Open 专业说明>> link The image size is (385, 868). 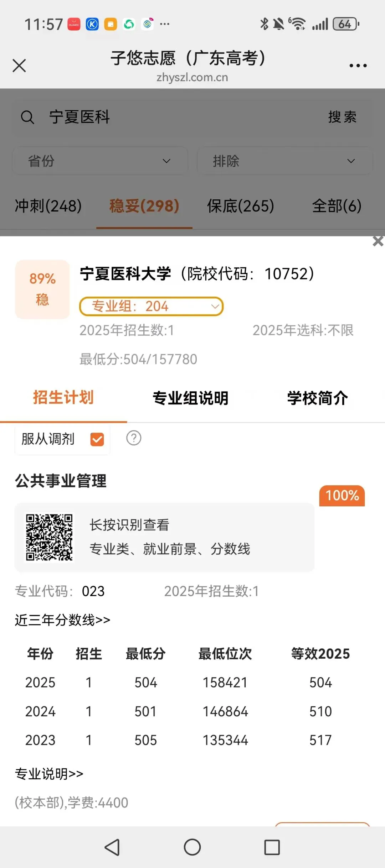point(49,774)
